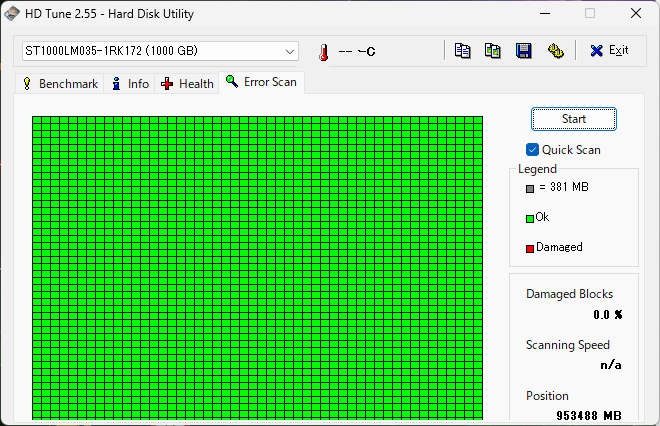660x426 pixels.
Task: Switch to the Benchmark tab
Action: pyautogui.click(x=60, y=84)
